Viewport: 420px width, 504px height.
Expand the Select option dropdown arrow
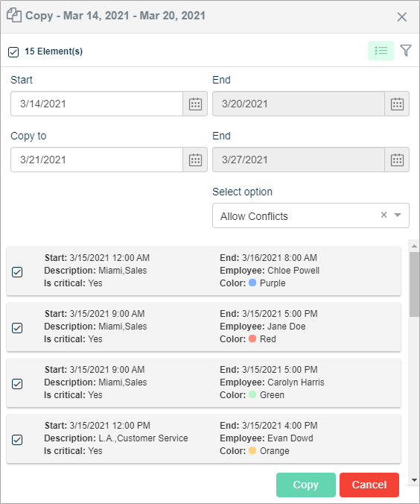398,215
